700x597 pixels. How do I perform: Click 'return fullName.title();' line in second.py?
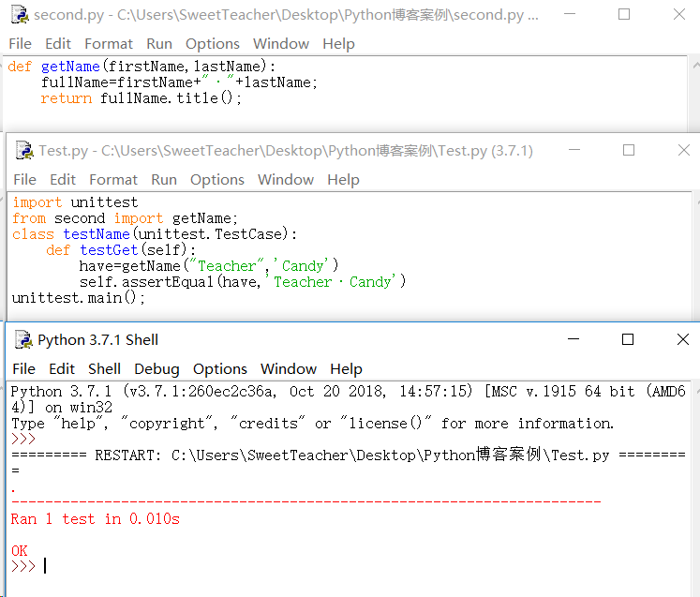(141, 98)
